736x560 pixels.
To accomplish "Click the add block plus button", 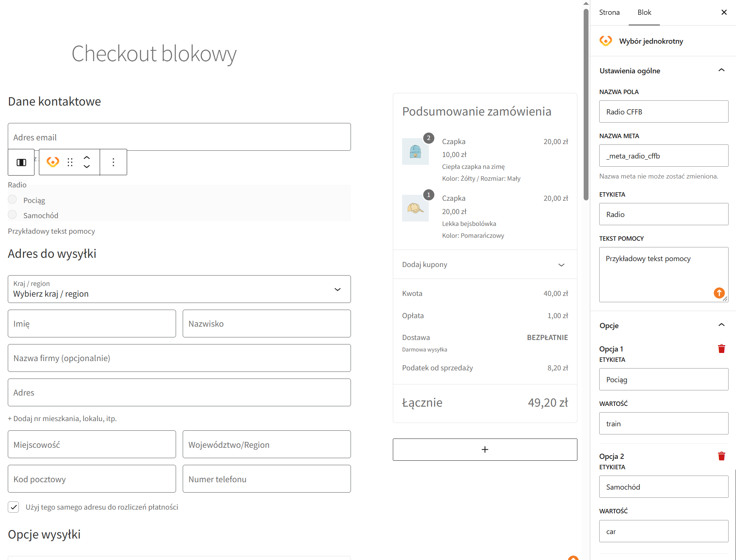I will click(485, 450).
